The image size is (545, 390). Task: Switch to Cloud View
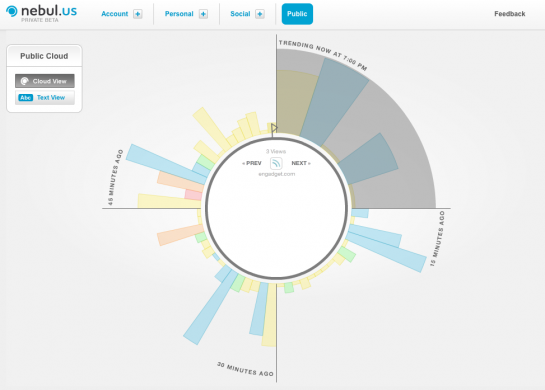tap(44, 81)
